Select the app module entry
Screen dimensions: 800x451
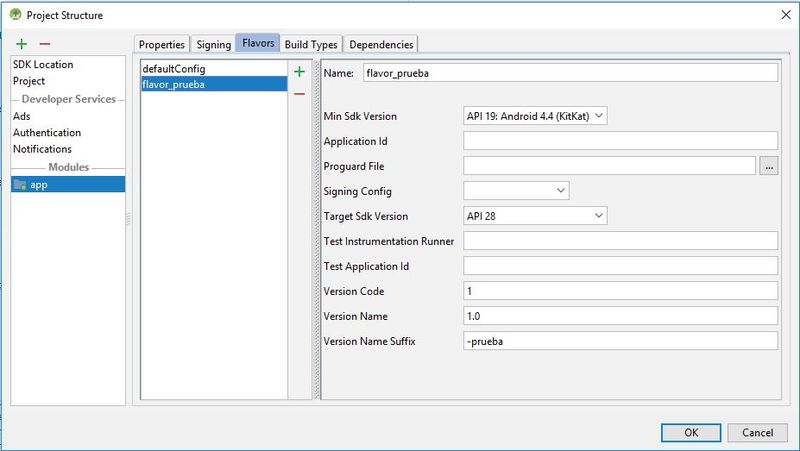point(68,184)
